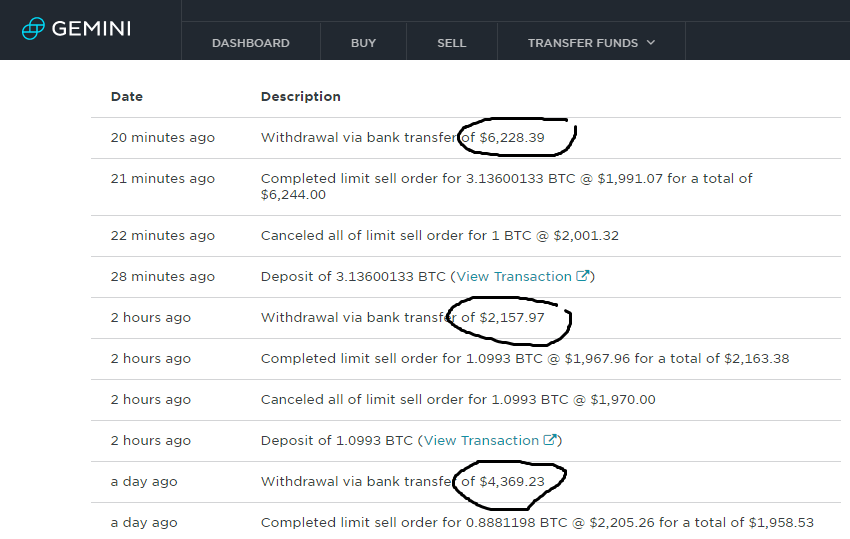Open View Transaction link for 1.0993 BTC deposit

(481, 440)
